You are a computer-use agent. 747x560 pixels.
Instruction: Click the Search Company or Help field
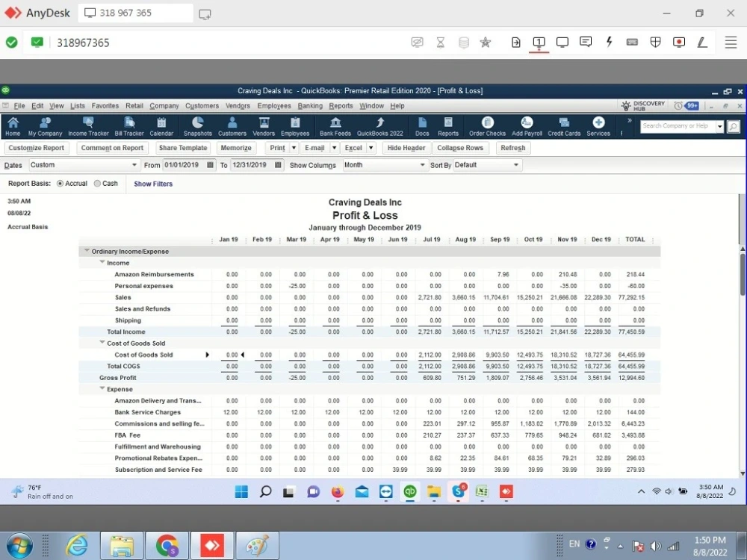click(678, 126)
